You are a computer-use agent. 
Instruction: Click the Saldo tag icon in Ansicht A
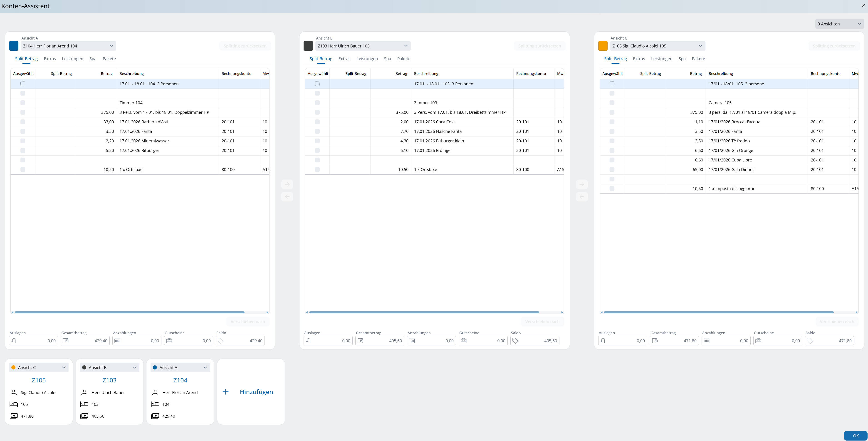tap(221, 341)
